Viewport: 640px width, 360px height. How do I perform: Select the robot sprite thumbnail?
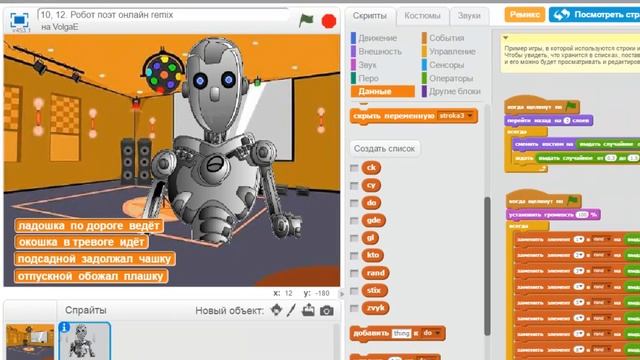pos(84,342)
